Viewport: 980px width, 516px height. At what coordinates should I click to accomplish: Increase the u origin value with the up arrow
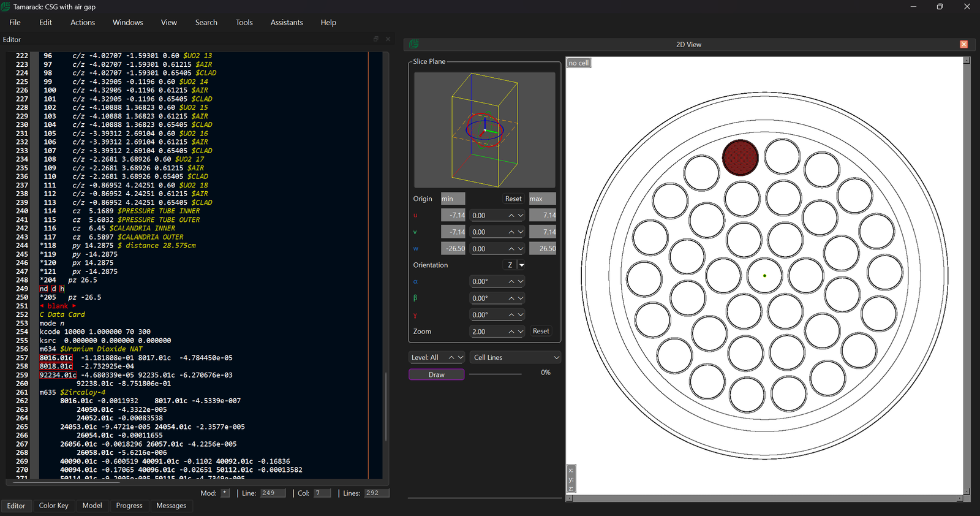(511, 216)
